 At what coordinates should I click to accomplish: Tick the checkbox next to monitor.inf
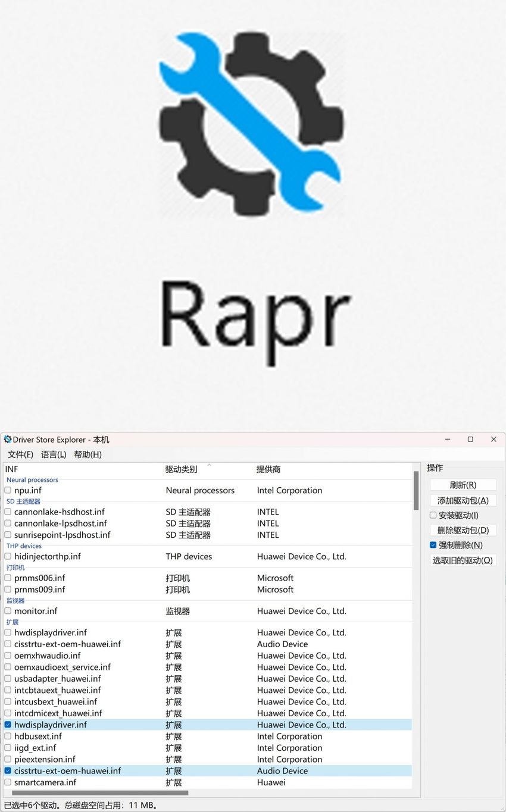[x=8, y=611]
